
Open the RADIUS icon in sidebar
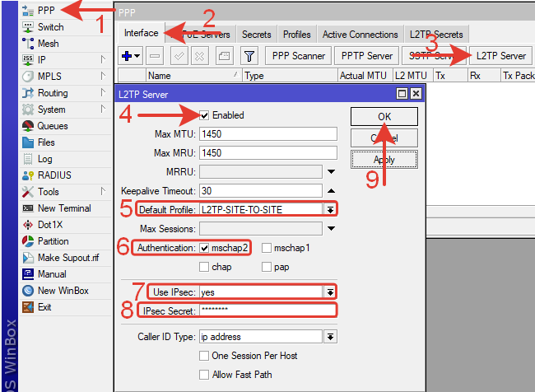pyautogui.click(x=28, y=175)
